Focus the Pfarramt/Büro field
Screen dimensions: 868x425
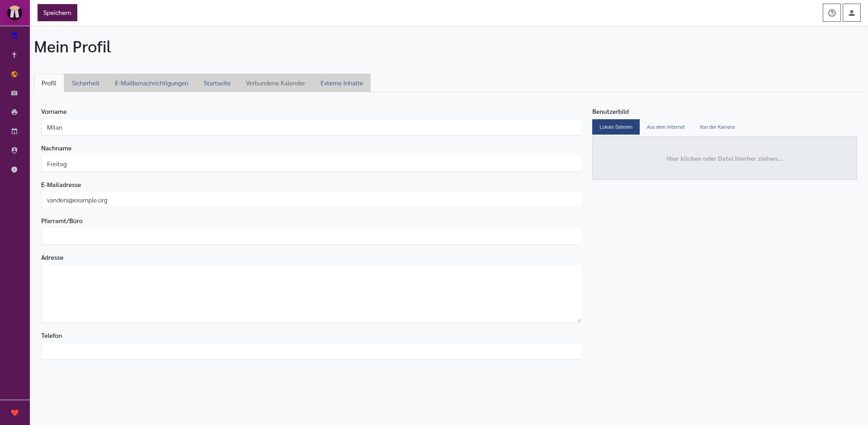pyautogui.click(x=311, y=237)
